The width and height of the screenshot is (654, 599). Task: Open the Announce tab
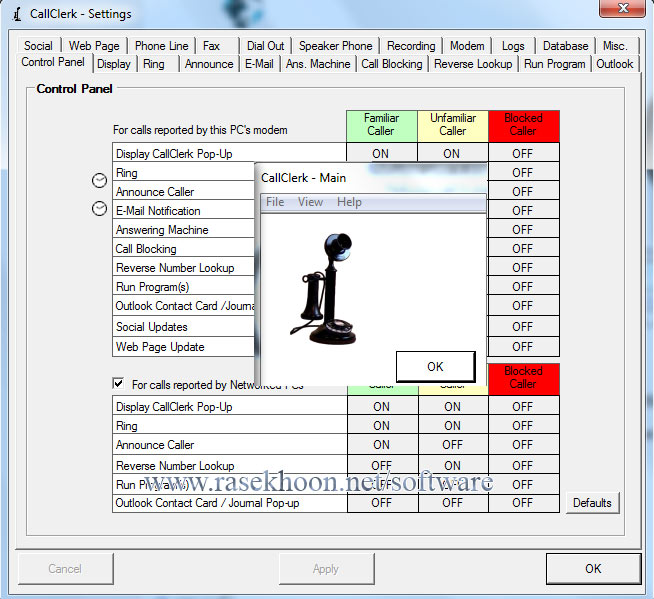point(209,64)
